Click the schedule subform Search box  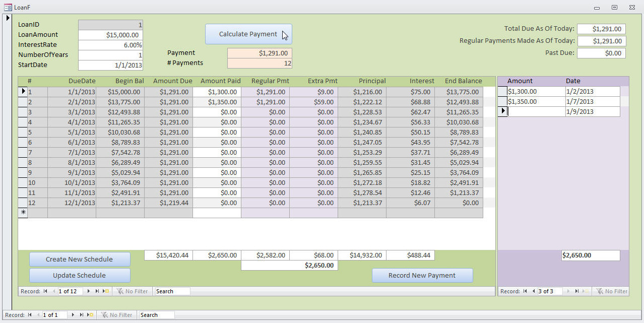click(172, 291)
